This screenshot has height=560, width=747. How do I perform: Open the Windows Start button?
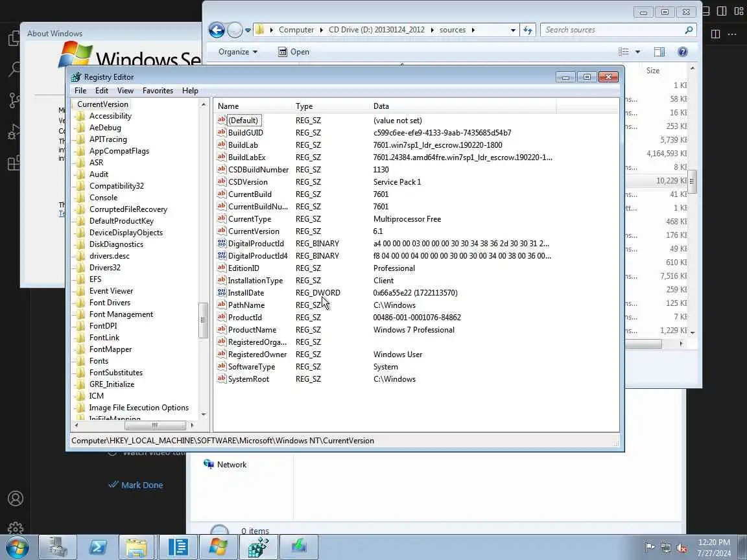coord(17,547)
